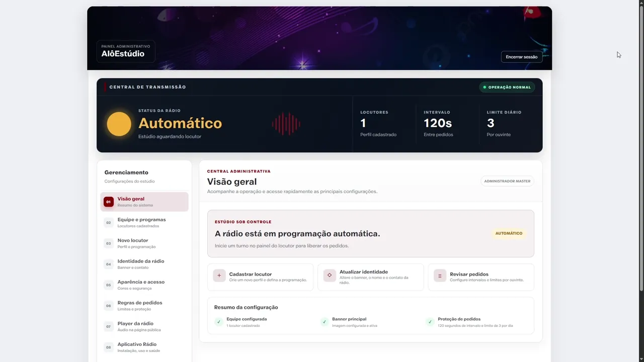
Task: Click the checkmark next to Equipe configurada
Action: pyautogui.click(x=218, y=322)
